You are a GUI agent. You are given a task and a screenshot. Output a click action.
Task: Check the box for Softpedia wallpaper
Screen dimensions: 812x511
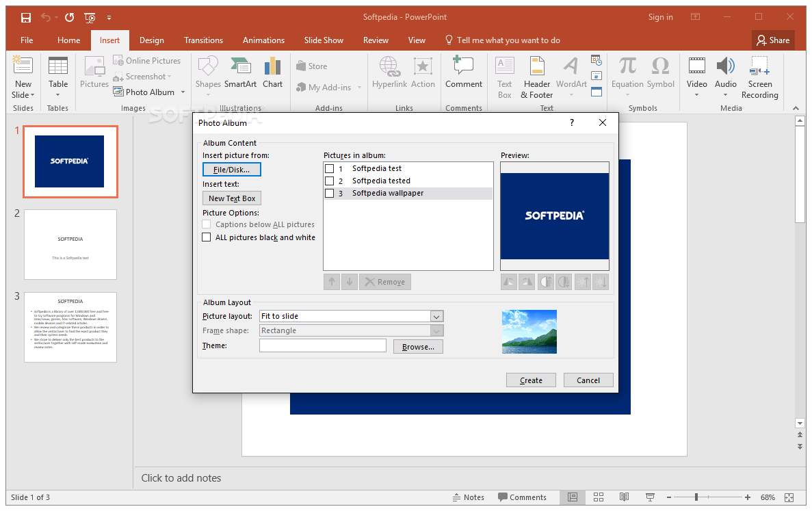pos(329,194)
